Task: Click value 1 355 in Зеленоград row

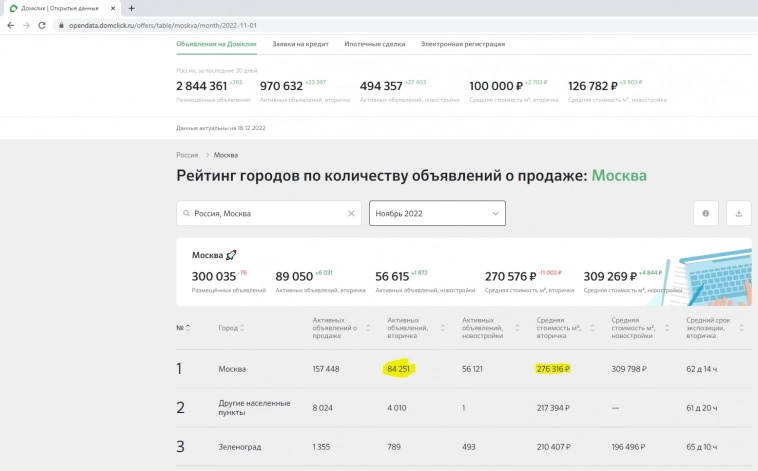Action: pos(321,447)
